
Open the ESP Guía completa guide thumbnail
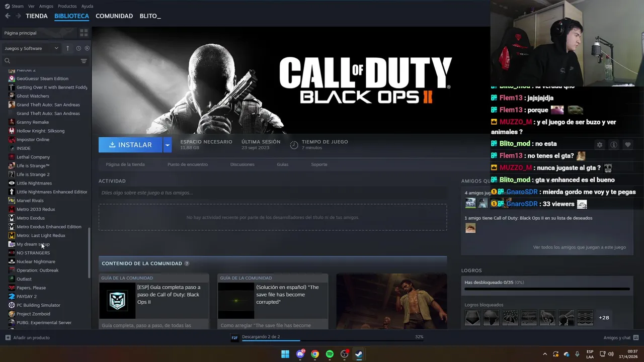[117, 301]
